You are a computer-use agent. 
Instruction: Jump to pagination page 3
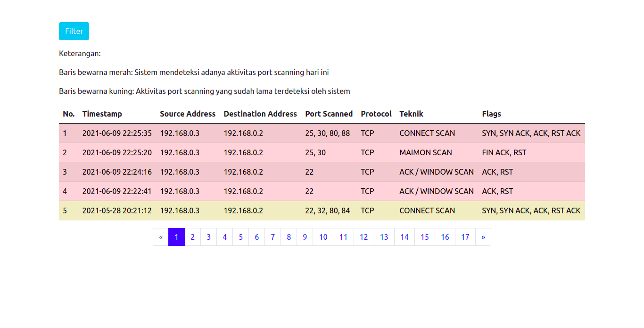click(x=208, y=237)
